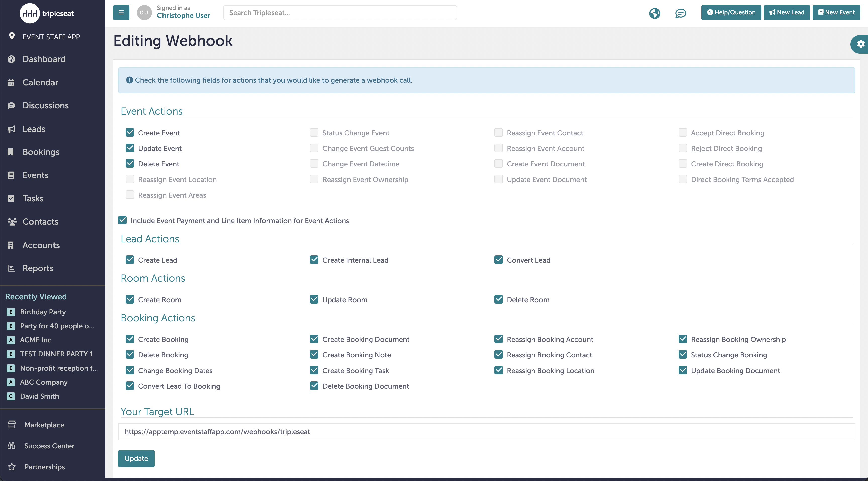Uncheck the Convert Lead checkbox
Image resolution: width=868 pixels, height=481 pixels.
498,260
